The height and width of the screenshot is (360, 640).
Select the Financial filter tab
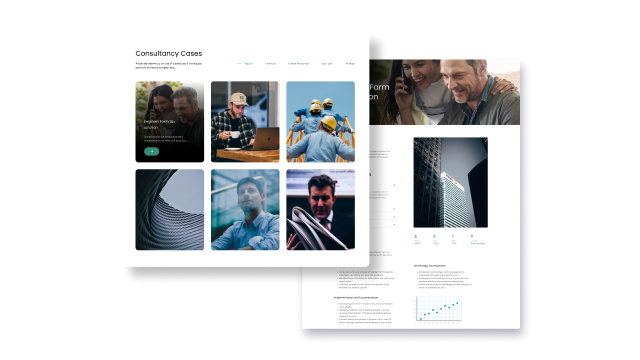coord(270,64)
